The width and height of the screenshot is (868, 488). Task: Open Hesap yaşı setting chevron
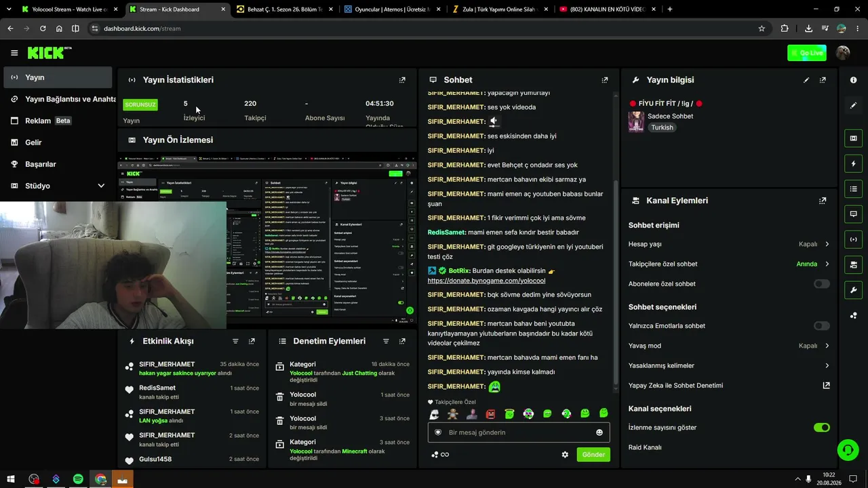[827, 244]
